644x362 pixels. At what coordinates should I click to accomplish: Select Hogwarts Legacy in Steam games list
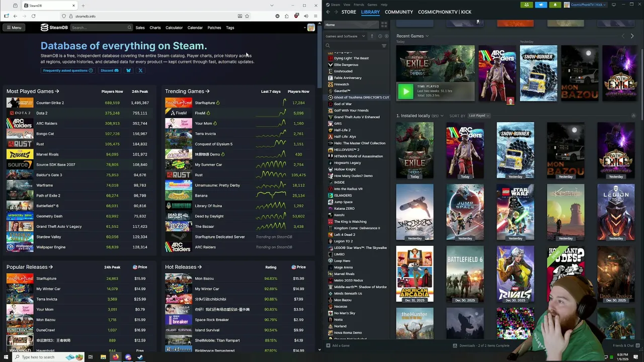coord(348,163)
